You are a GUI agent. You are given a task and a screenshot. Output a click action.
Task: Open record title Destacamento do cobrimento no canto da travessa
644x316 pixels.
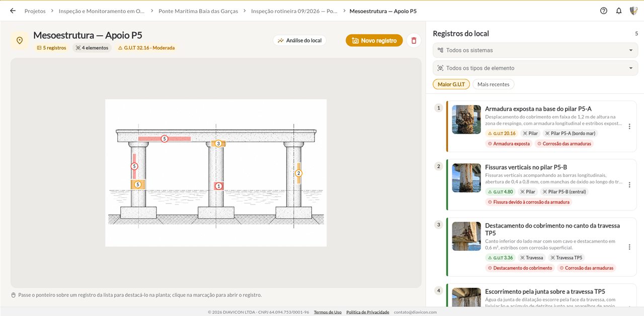[x=552, y=229]
